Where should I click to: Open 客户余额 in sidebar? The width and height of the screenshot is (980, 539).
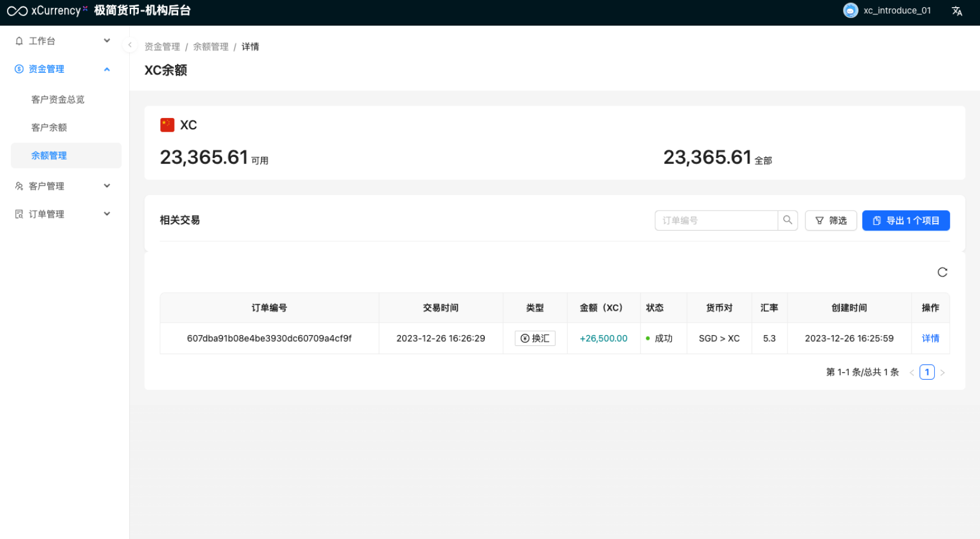49,128
